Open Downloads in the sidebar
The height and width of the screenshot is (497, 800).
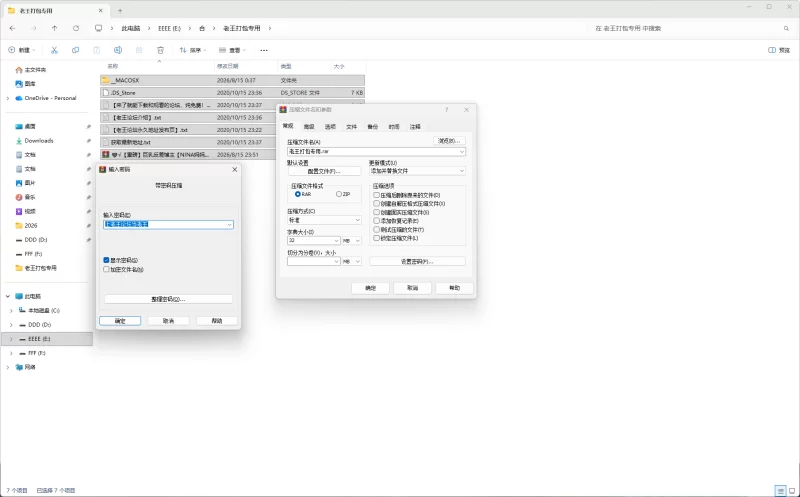tap(34, 140)
